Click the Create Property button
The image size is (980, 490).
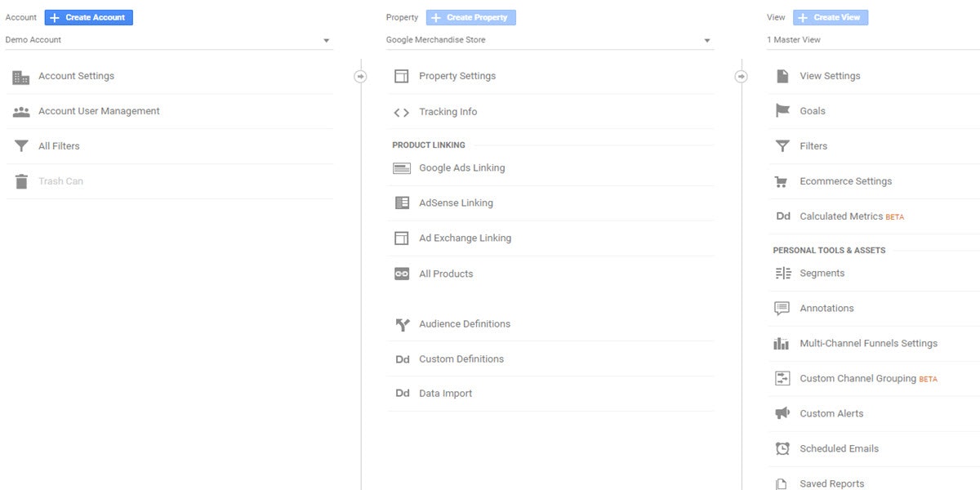point(470,17)
